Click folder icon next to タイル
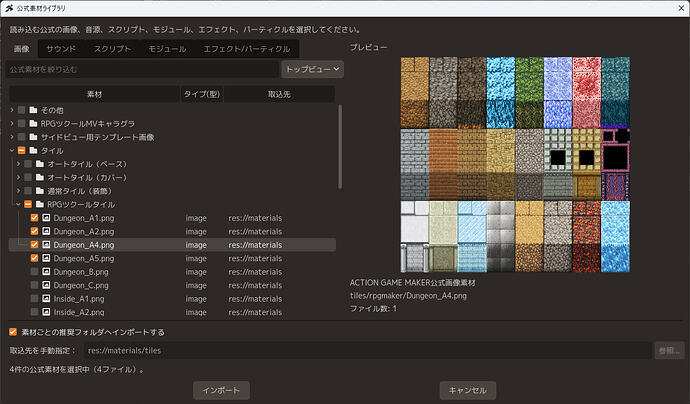690x404 pixels. point(33,151)
